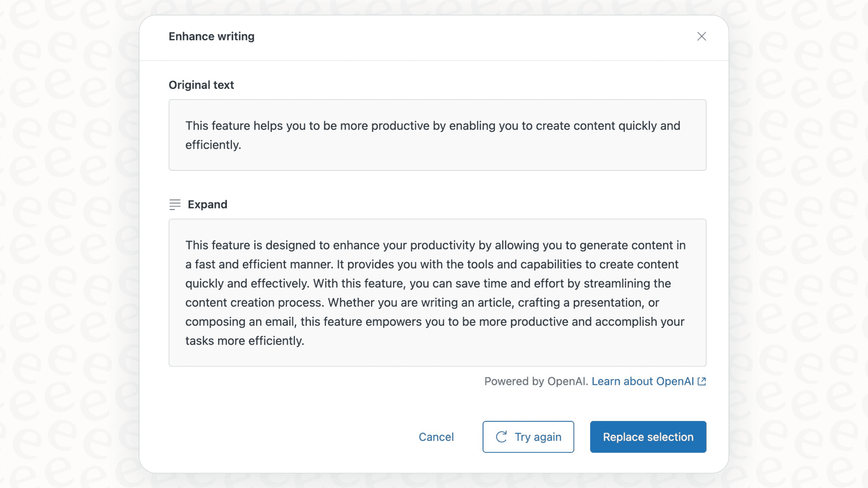Click the refresh icon inside Try again

[x=501, y=436]
